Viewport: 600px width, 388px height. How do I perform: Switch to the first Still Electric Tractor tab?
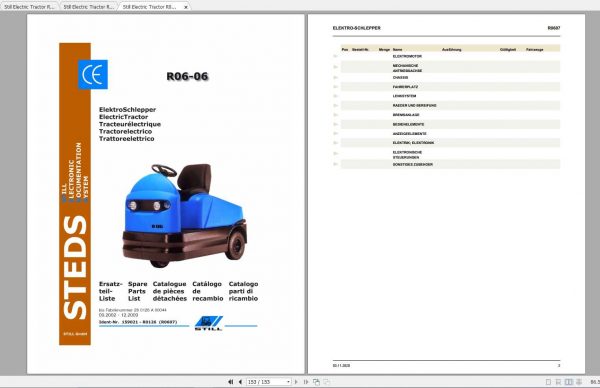[x=29, y=7]
